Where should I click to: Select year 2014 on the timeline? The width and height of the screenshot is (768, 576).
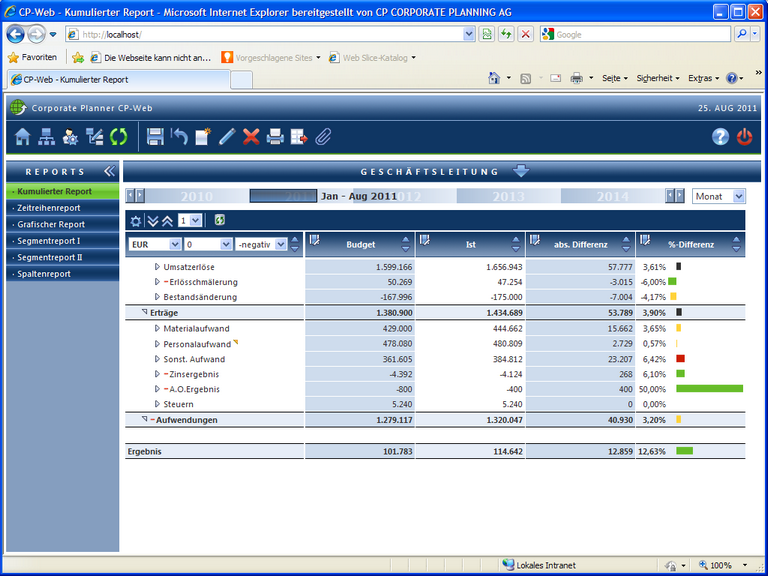pos(612,196)
